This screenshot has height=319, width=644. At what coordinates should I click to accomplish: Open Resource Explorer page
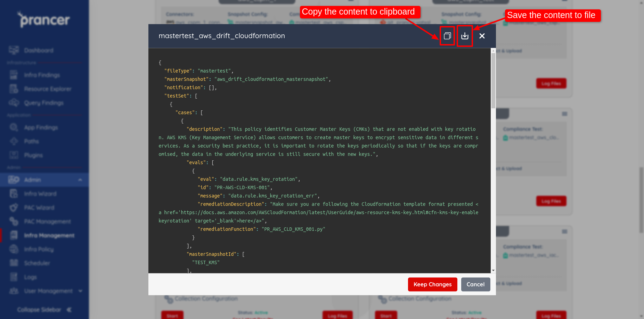tap(48, 89)
